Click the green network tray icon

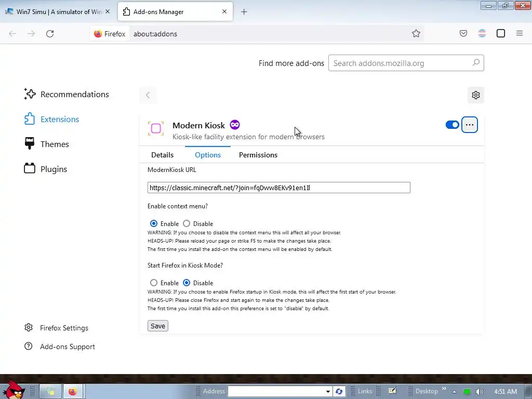tap(467, 392)
